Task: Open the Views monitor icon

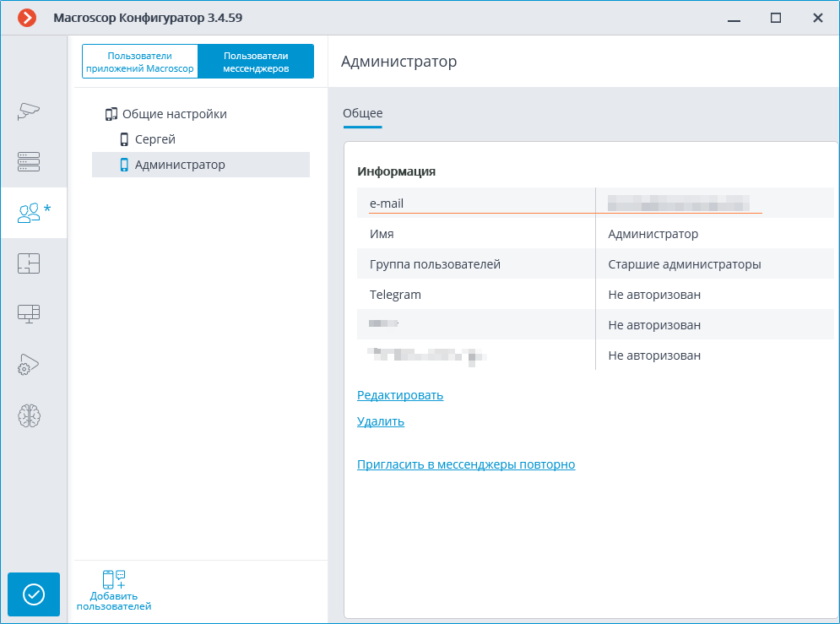Action: tap(30, 314)
